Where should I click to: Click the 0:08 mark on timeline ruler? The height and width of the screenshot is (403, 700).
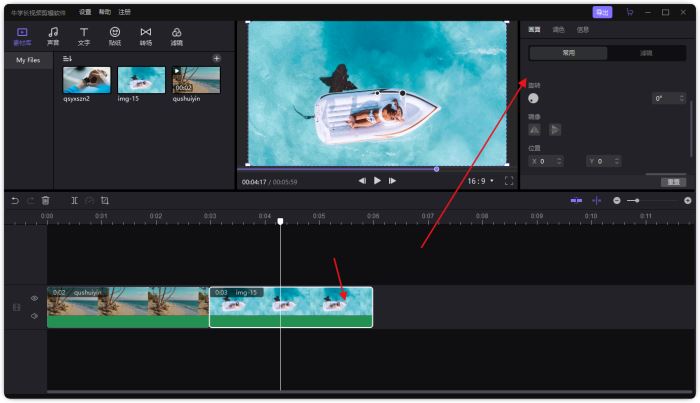(x=482, y=216)
